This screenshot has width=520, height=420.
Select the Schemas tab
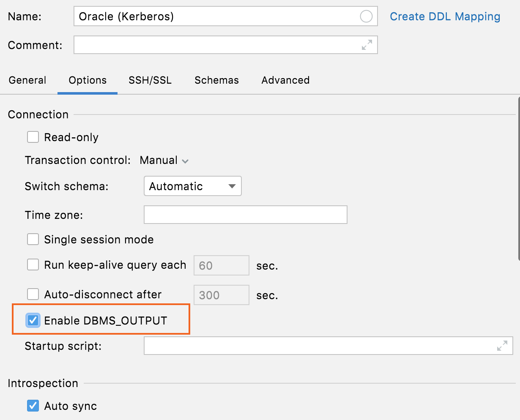click(216, 80)
